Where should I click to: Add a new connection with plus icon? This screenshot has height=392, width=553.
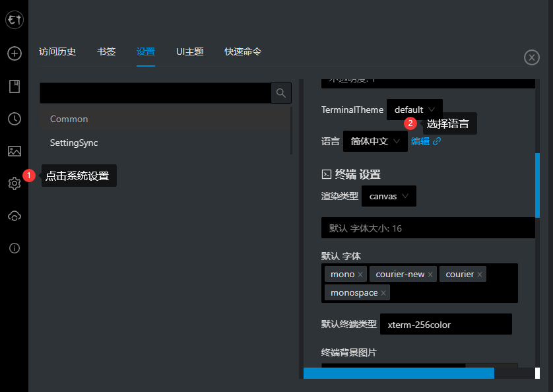click(x=15, y=53)
